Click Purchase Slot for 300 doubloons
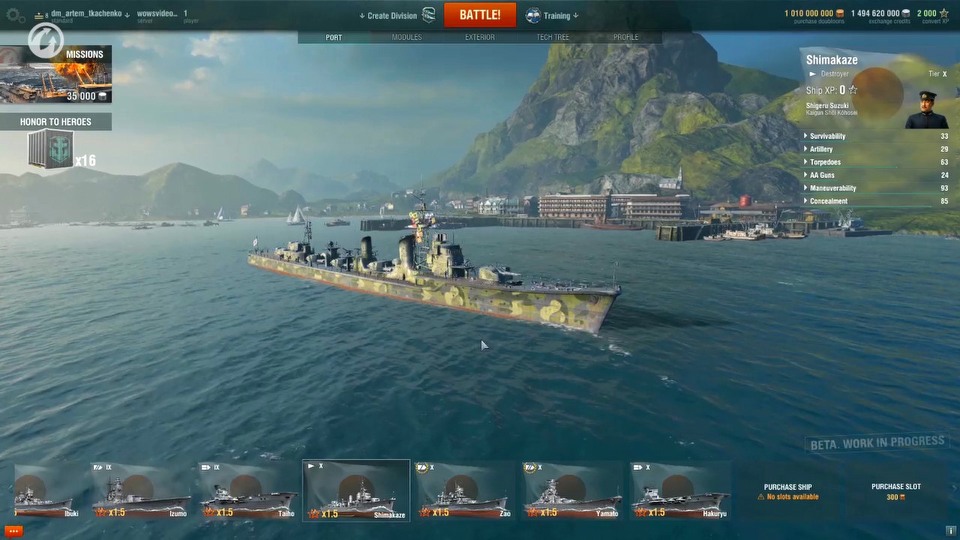Screen dimensions: 960x540 896,492
